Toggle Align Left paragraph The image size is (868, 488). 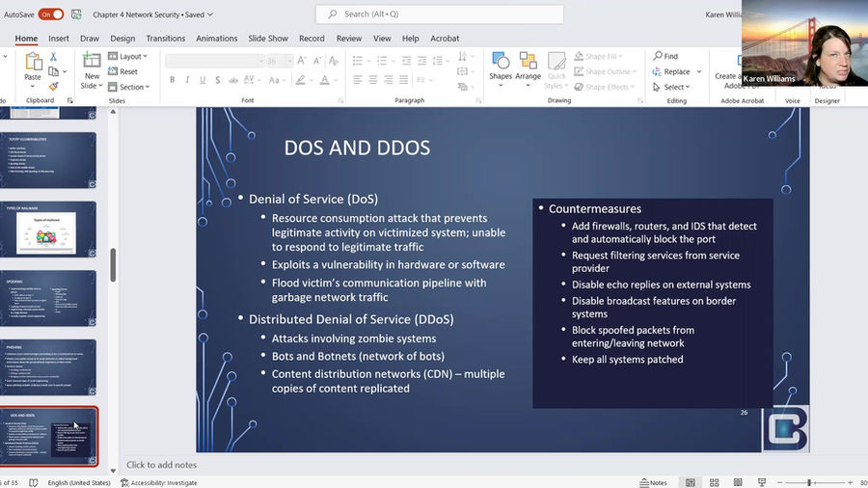coord(358,80)
